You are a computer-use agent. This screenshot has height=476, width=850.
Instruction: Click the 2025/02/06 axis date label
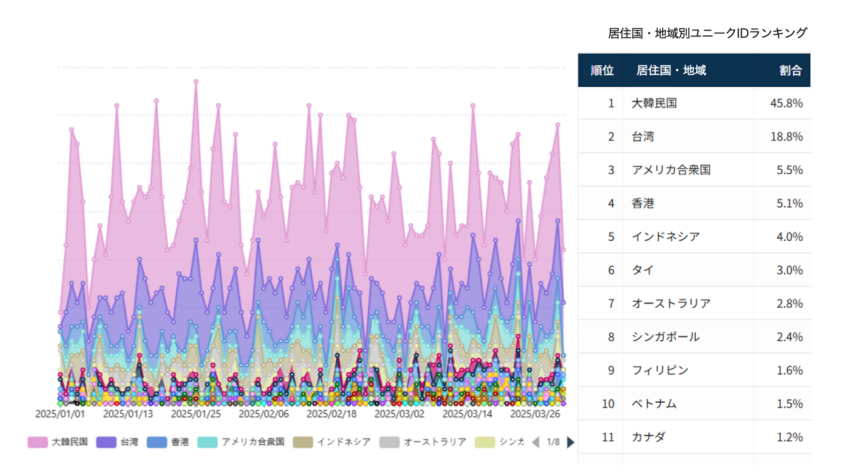[264, 414]
